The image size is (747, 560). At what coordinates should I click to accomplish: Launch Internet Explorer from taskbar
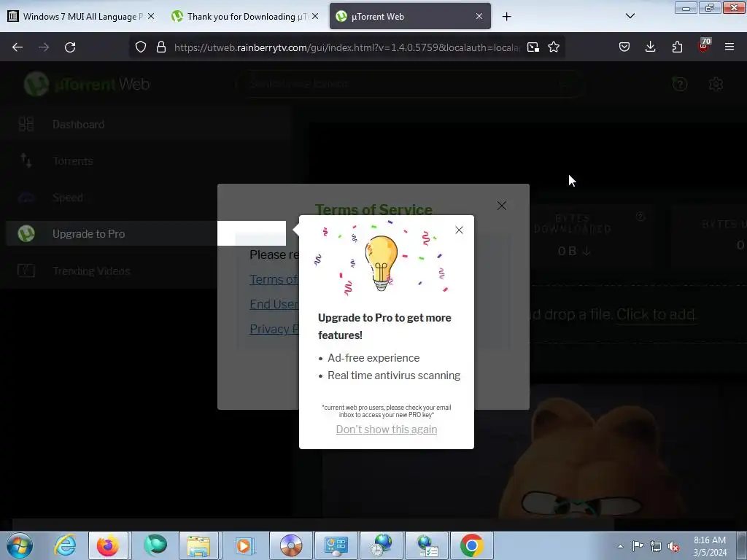coord(65,545)
